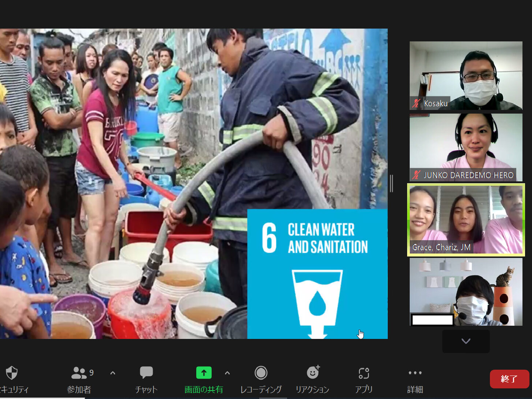Click the JUNKO DAREDEMO HERO name label
Viewport: 532px width, 399px height.
pyautogui.click(x=469, y=175)
